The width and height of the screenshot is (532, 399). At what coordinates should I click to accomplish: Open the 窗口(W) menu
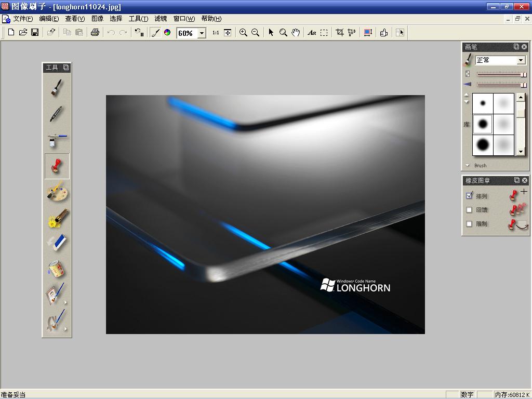pyautogui.click(x=184, y=19)
